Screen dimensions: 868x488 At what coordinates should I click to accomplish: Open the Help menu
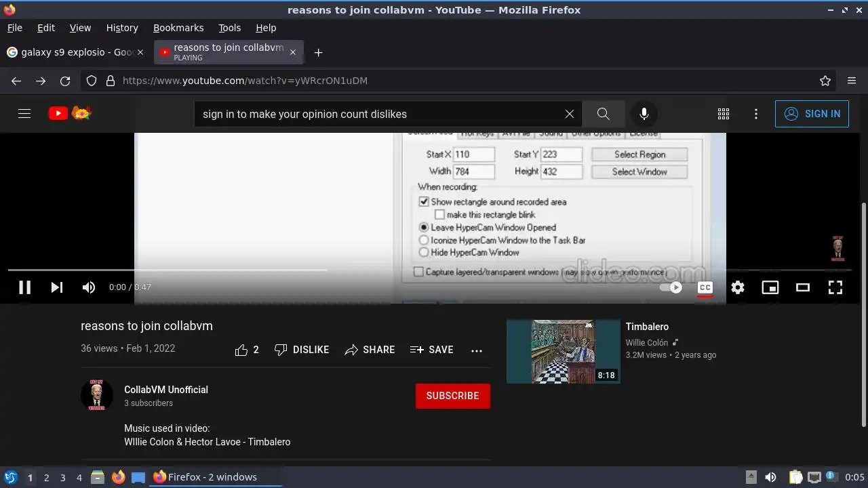point(266,28)
